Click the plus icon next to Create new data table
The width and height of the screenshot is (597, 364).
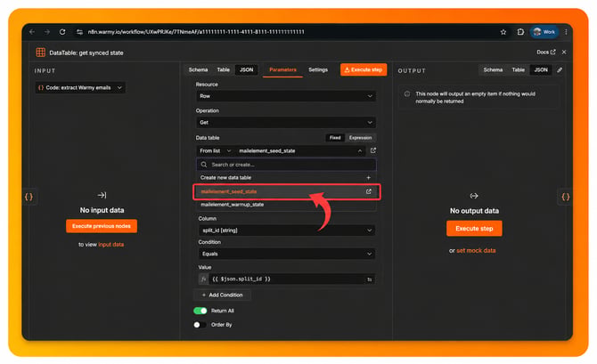click(368, 178)
